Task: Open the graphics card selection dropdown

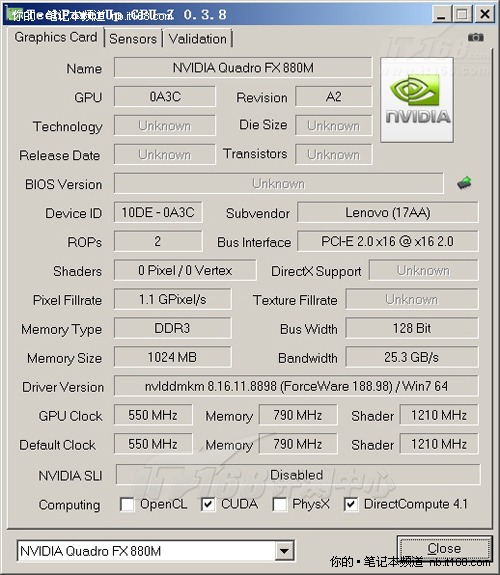Action: pos(284,550)
